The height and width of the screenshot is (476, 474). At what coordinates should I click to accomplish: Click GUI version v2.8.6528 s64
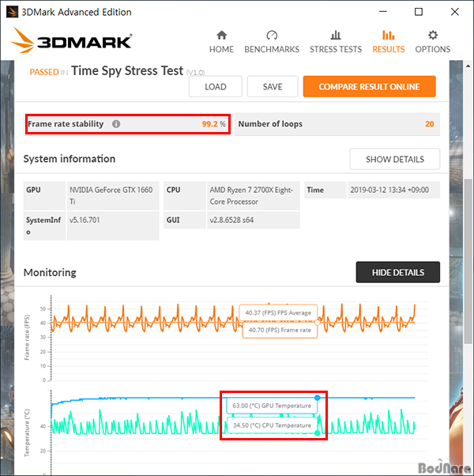pos(254,220)
